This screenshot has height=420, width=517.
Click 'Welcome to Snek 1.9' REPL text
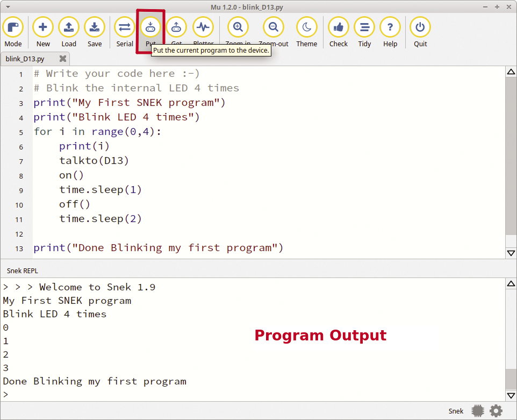[97, 287]
